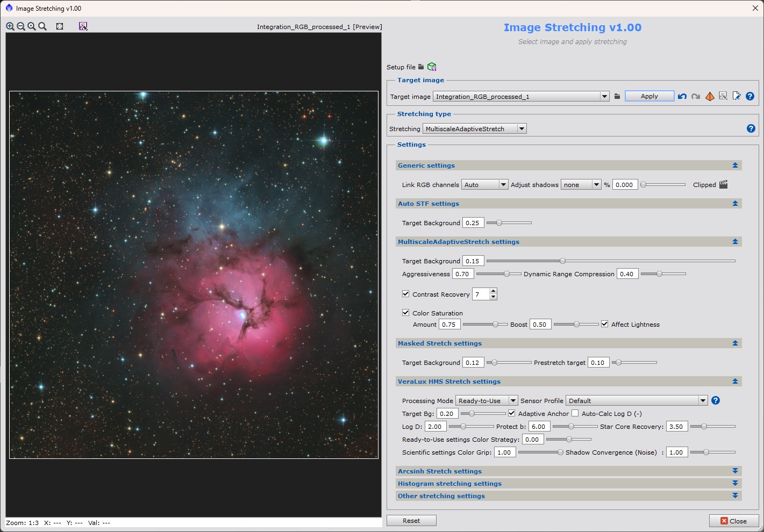Disable the Contrast Recovery checkbox
Viewport: 764px width, 532px height.
coord(406,294)
